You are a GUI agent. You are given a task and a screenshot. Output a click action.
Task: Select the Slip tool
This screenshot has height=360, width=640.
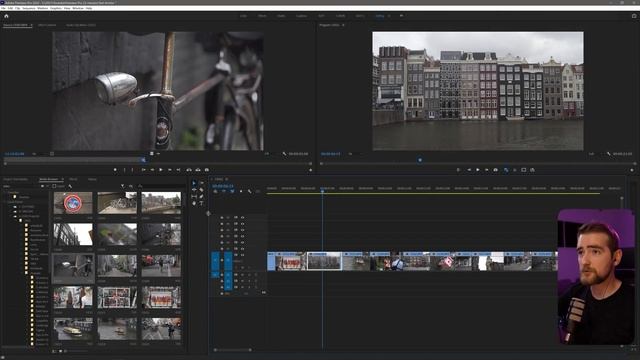(194, 196)
